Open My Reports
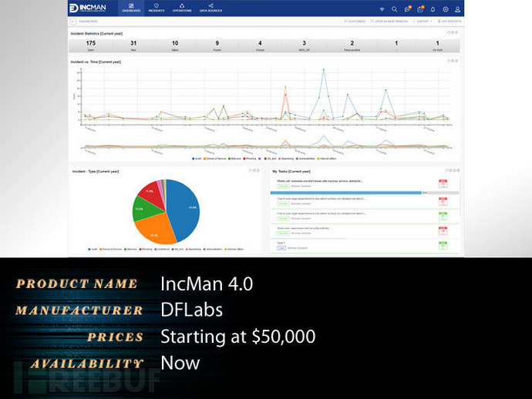 pos(450,22)
